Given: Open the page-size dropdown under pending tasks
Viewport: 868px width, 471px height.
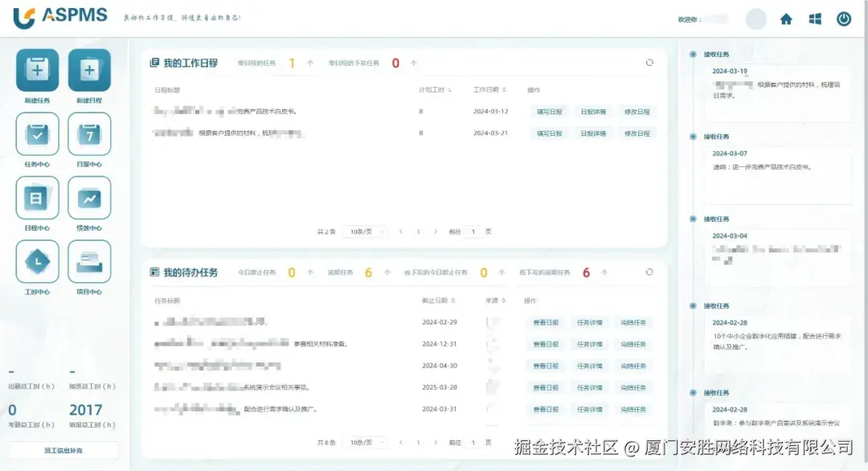Looking at the screenshot, I should point(366,442).
